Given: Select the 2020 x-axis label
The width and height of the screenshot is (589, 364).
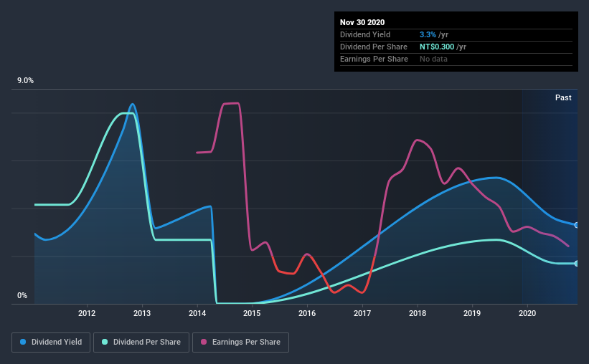Looking at the screenshot, I should click(527, 313).
